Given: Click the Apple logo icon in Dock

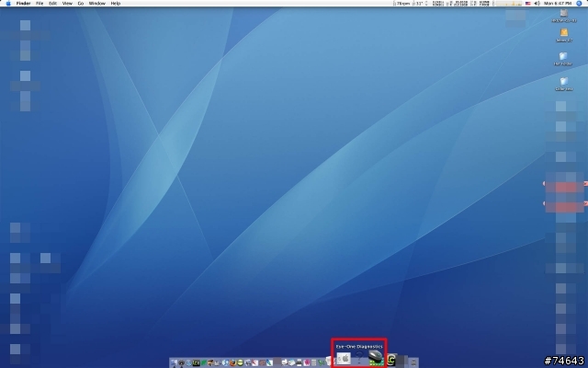Looking at the screenshot, I should 344,359.
